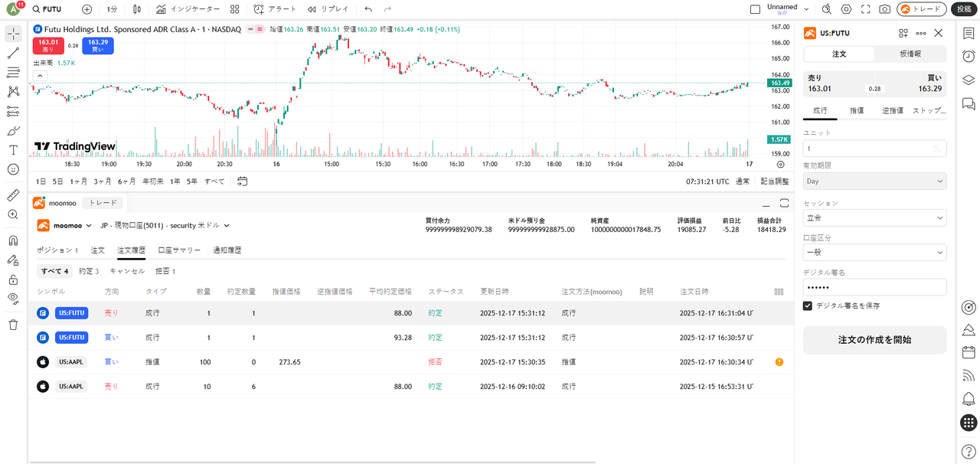The width and height of the screenshot is (980, 464).
Task: Open the notifications bell icon
Action: [x=969, y=399]
